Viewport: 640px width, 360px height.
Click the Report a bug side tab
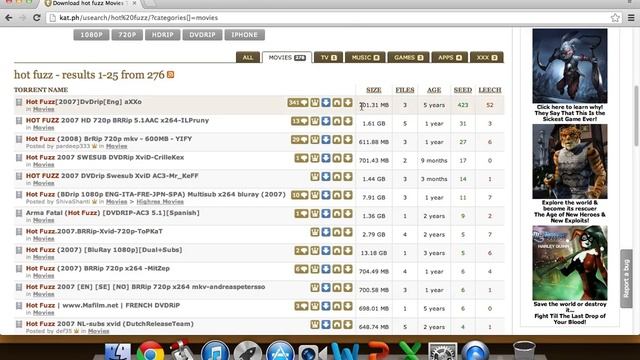[x=626, y=278]
